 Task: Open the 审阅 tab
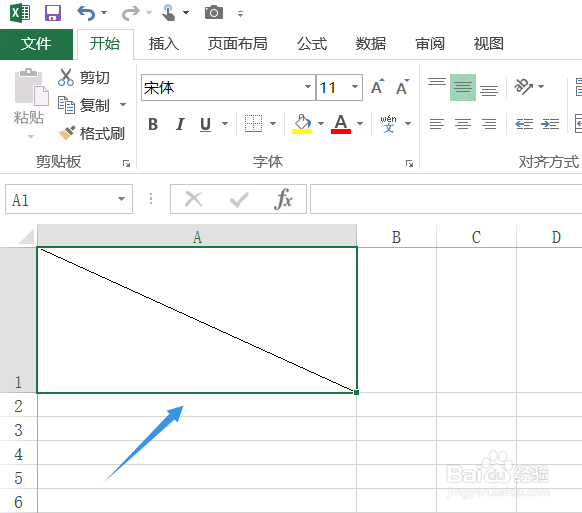430,44
